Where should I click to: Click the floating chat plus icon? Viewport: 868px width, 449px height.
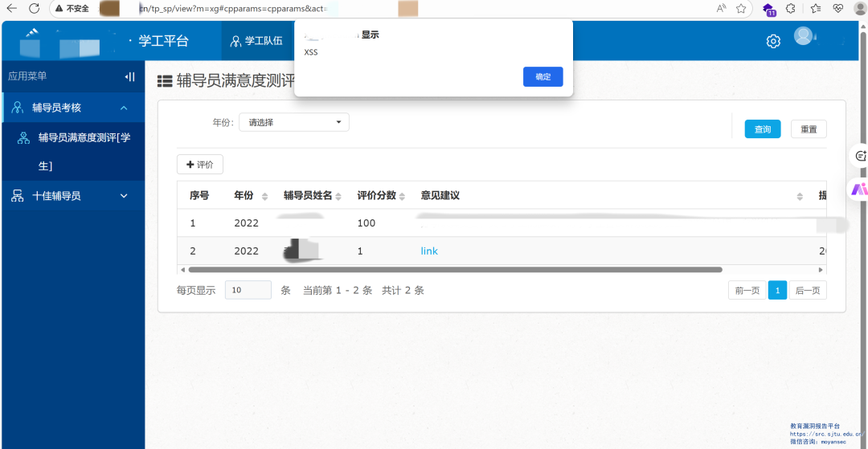[860, 156]
